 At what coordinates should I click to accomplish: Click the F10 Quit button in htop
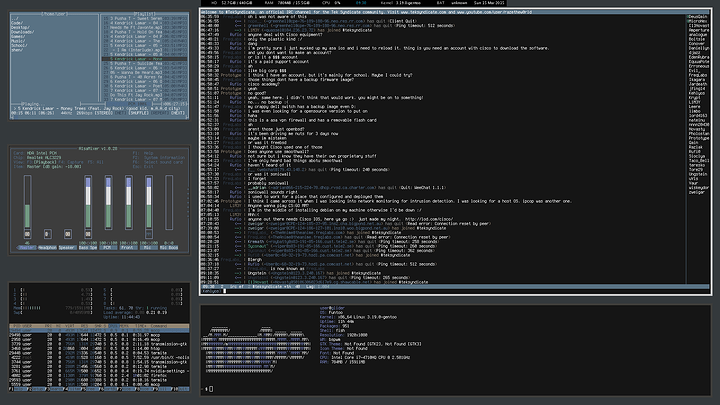pyautogui.click(x=183, y=389)
